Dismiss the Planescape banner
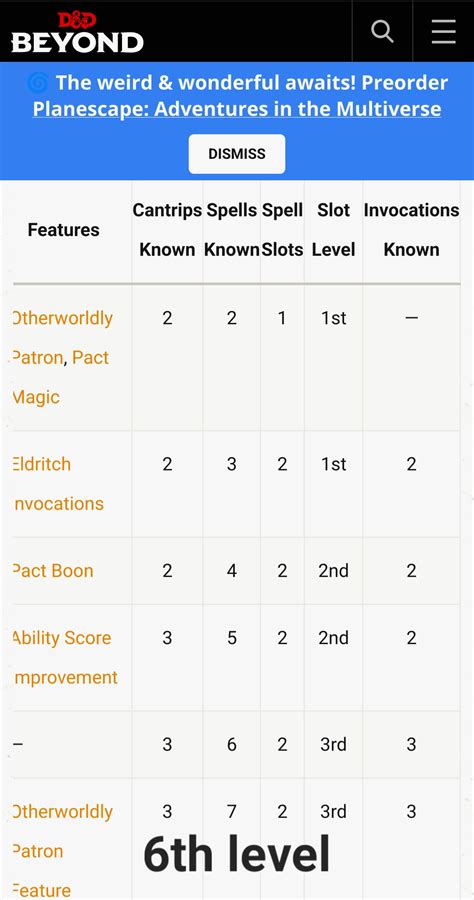 (237, 154)
